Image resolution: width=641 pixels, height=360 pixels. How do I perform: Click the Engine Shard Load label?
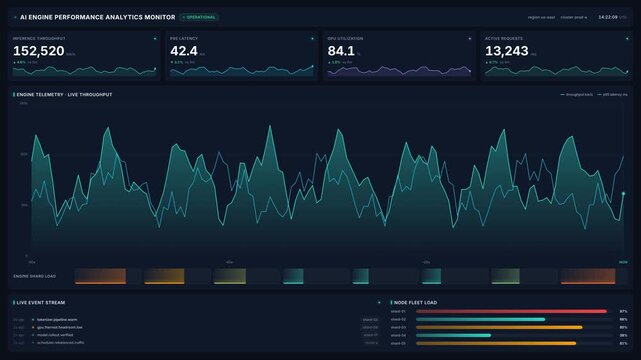click(x=34, y=276)
